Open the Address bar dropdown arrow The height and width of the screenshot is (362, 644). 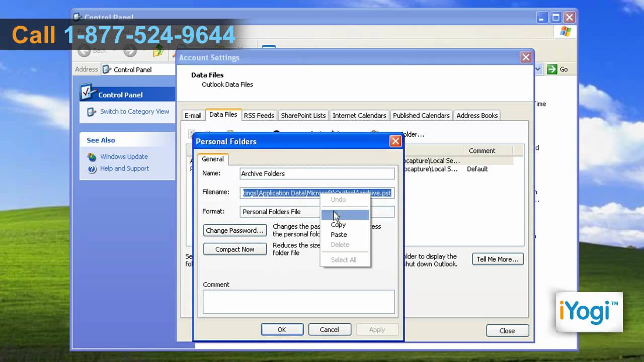pos(538,69)
